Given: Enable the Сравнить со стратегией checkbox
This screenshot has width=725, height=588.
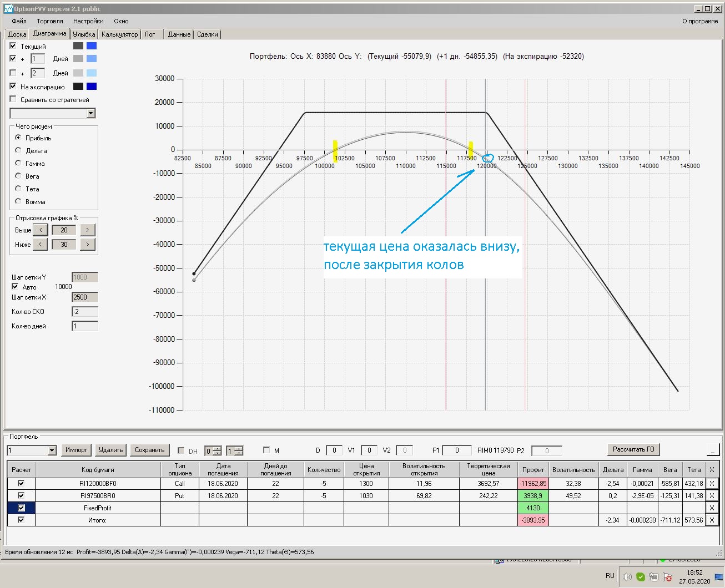Looking at the screenshot, I should [x=13, y=99].
